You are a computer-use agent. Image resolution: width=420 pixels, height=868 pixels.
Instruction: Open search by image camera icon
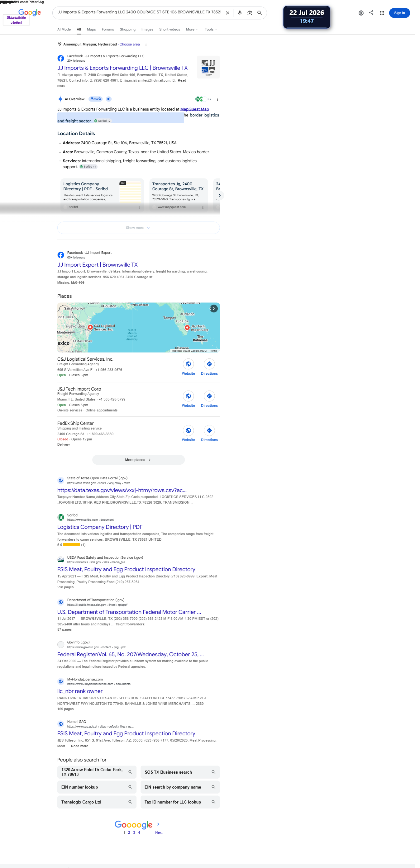[x=250, y=13]
